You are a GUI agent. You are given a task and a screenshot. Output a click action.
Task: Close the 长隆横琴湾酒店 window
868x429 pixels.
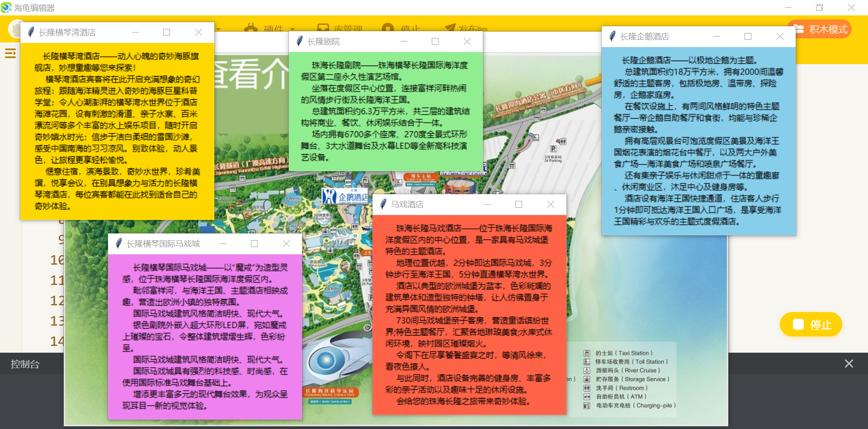tap(198, 33)
